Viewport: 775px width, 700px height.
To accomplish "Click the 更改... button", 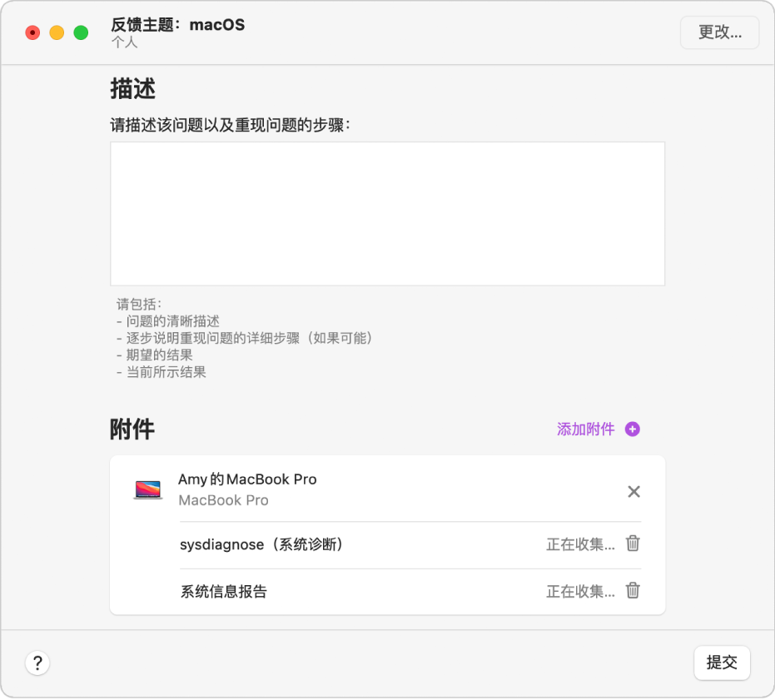I will click(719, 32).
